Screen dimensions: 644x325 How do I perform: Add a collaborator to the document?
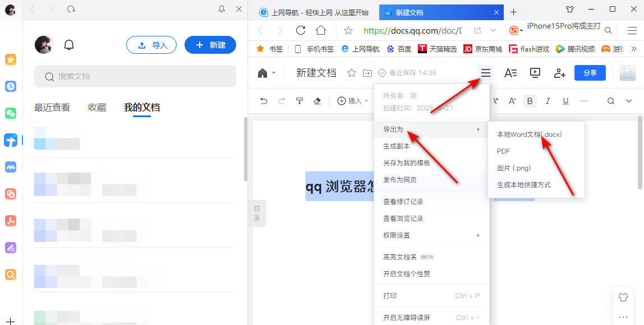(x=559, y=72)
